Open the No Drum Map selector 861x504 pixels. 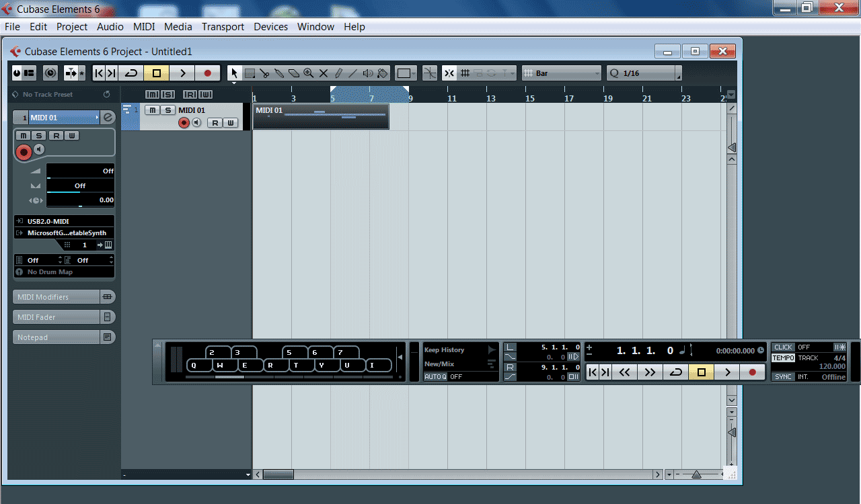(64, 272)
